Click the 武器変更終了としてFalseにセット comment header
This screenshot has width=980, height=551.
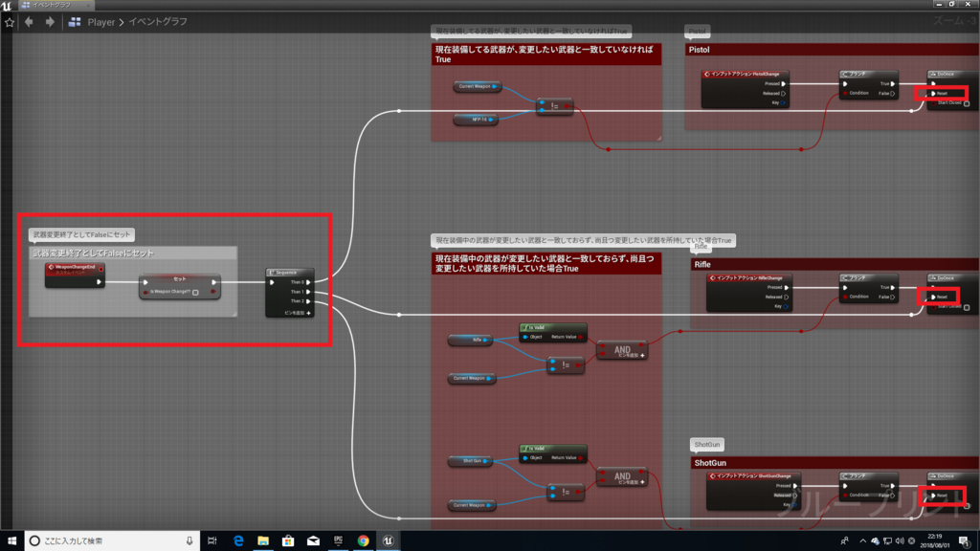(132, 253)
